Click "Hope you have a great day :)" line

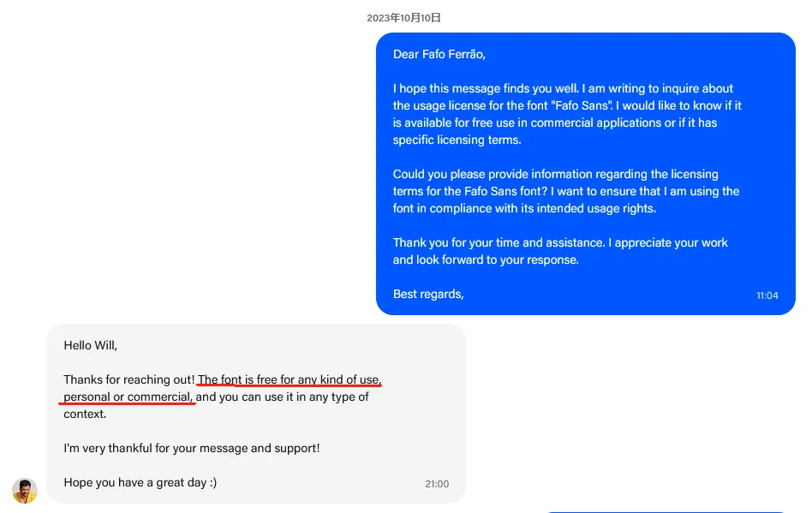point(140,482)
